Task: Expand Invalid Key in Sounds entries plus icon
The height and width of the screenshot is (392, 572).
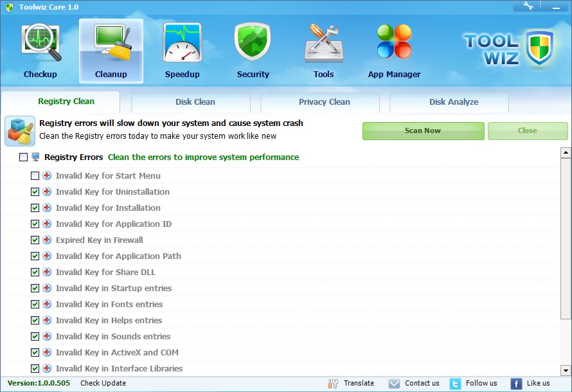Action: pos(47,336)
